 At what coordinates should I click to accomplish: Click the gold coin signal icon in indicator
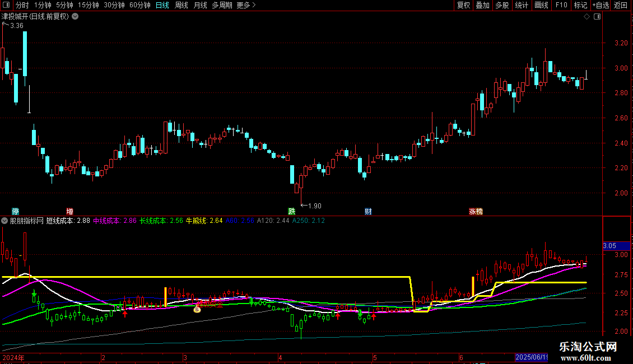point(197,310)
